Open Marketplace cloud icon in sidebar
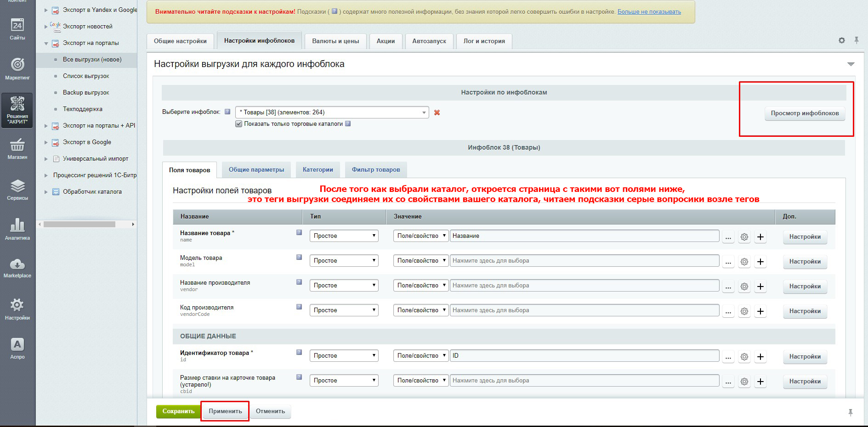 (x=17, y=268)
